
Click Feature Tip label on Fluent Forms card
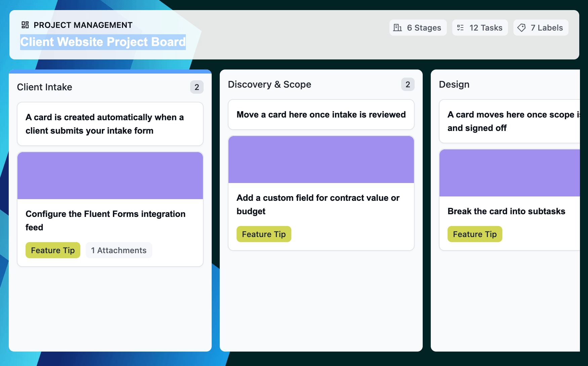tap(53, 250)
